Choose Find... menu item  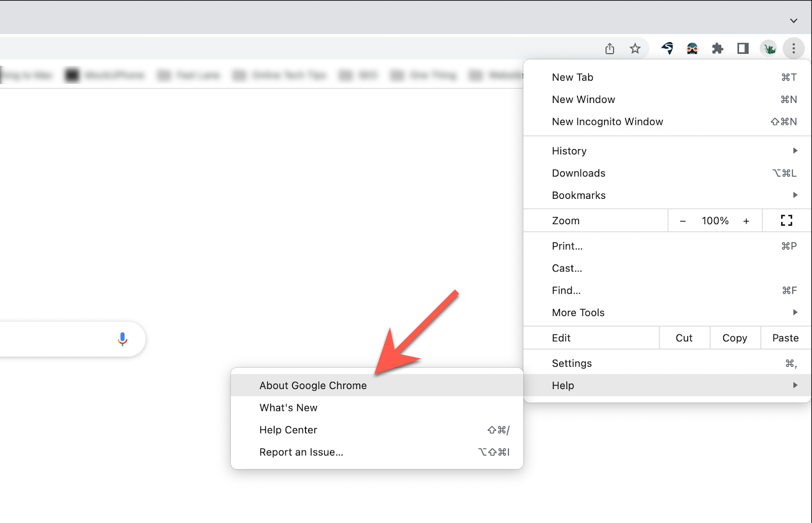[x=667, y=291]
